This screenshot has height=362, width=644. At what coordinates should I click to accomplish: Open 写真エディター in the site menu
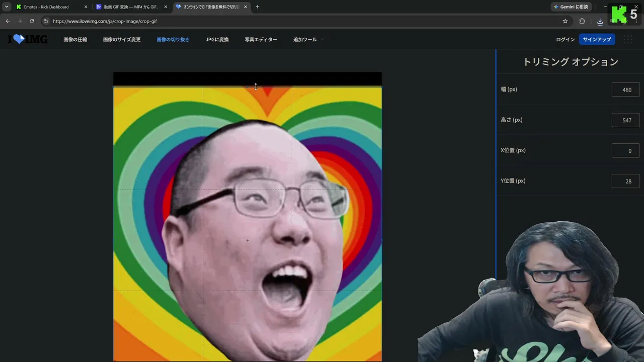click(x=261, y=39)
